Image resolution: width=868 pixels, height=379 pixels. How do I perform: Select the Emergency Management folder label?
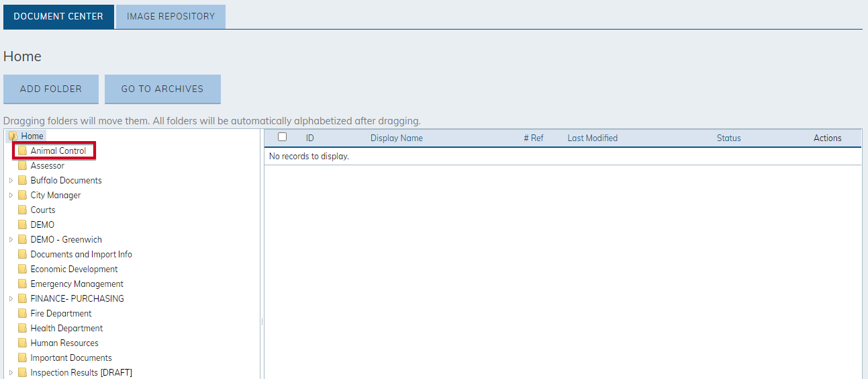coord(77,284)
